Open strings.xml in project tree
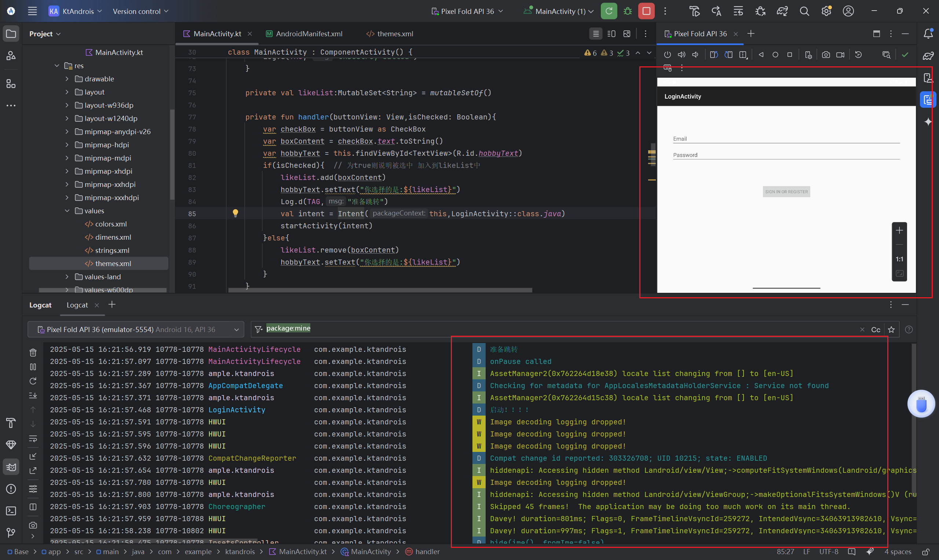The image size is (939, 560). click(107, 250)
